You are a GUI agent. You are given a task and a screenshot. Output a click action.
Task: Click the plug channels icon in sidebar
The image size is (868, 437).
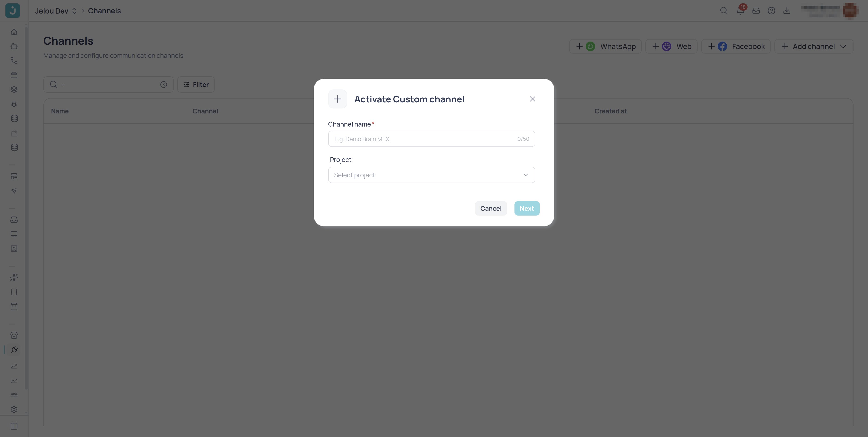pyautogui.click(x=14, y=350)
